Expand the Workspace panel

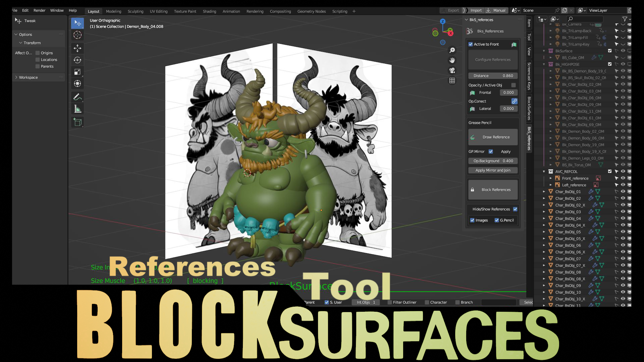coord(16,77)
